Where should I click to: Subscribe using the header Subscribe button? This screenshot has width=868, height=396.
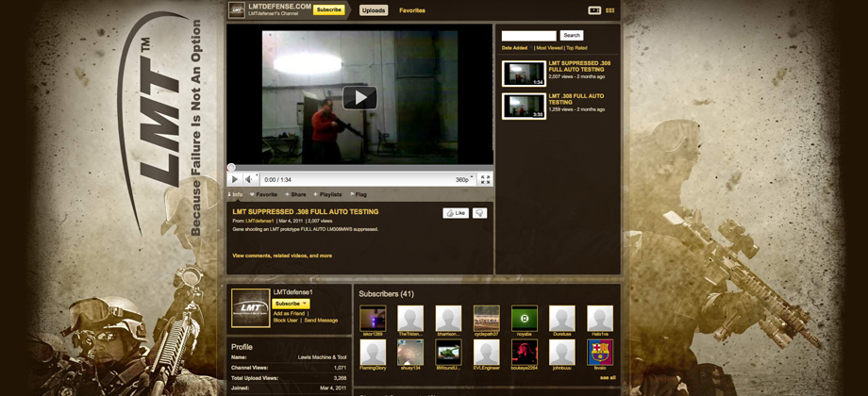(x=329, y=10)
